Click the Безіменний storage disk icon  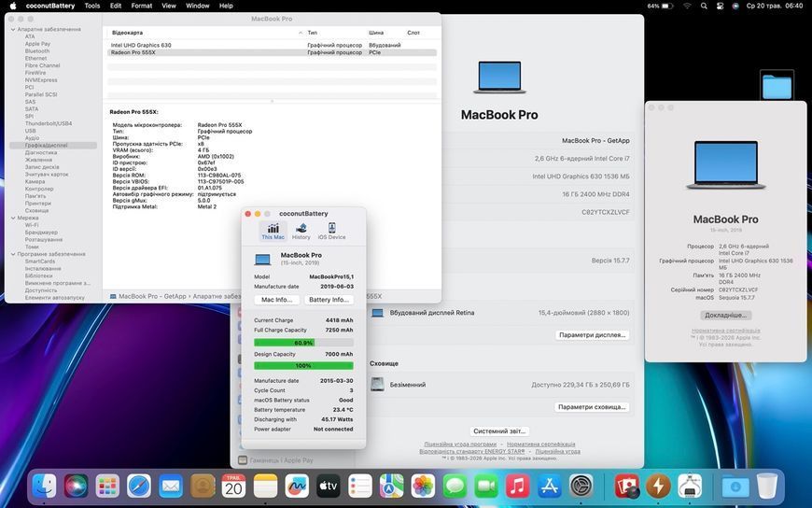(x=377, y=385)
